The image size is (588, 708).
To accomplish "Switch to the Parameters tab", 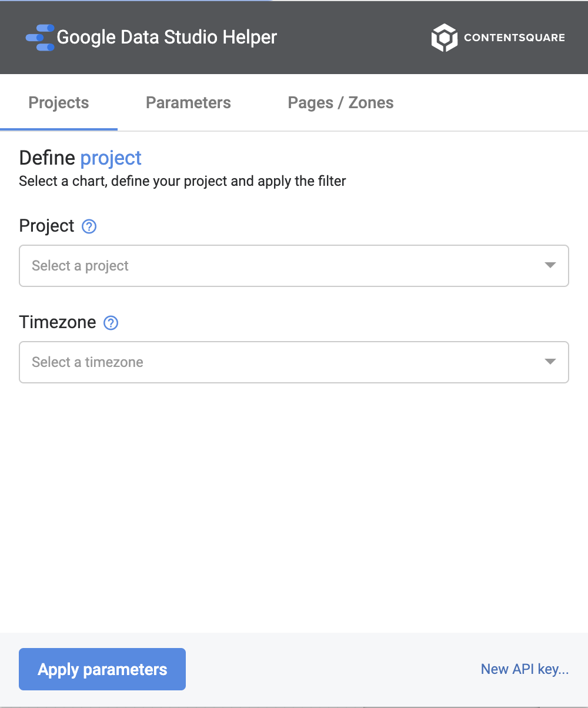I will click(188, 103).
